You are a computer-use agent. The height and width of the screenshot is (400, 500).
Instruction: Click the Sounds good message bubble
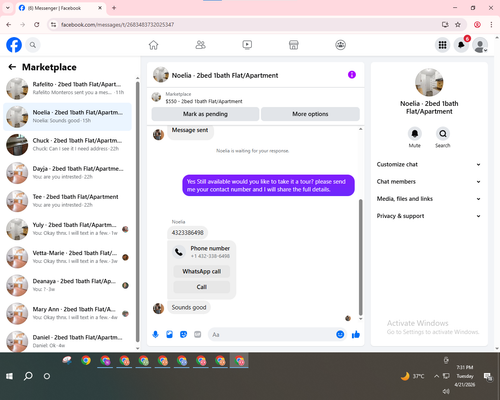coord(189,307)
